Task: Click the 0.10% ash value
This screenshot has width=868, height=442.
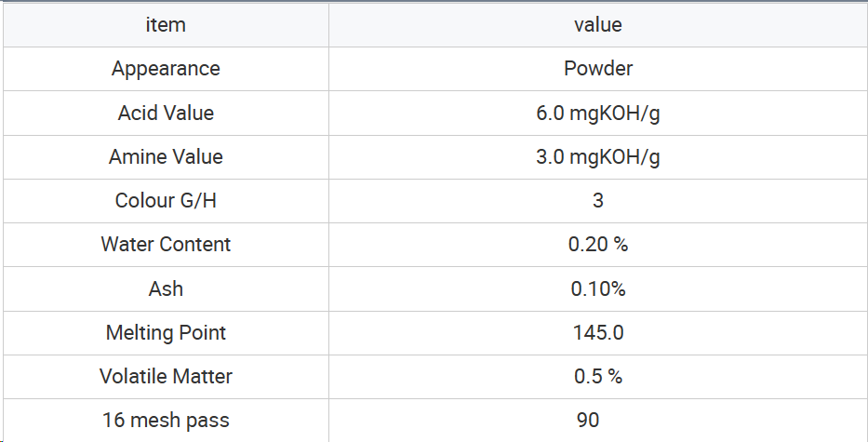Action: [x=598, y=288]
